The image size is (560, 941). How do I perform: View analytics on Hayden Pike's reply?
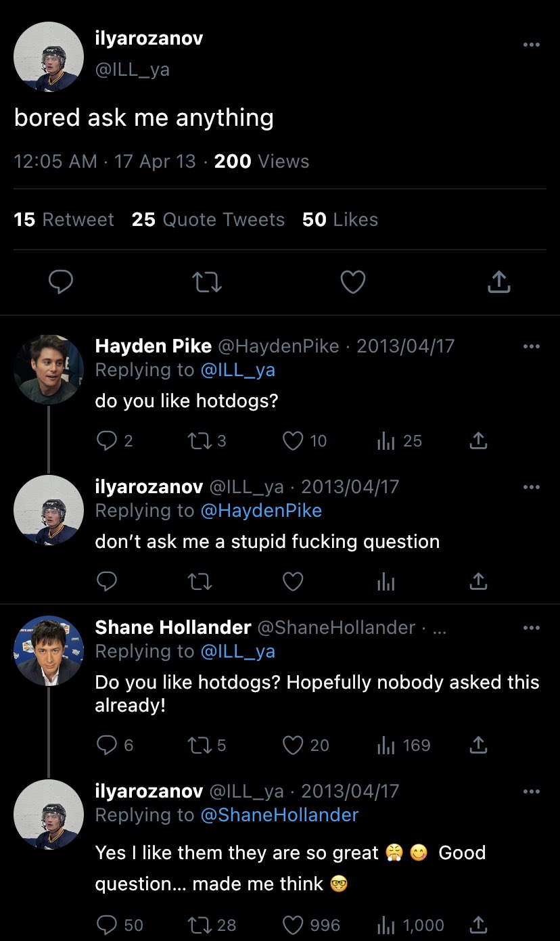(x=386, y=441)
